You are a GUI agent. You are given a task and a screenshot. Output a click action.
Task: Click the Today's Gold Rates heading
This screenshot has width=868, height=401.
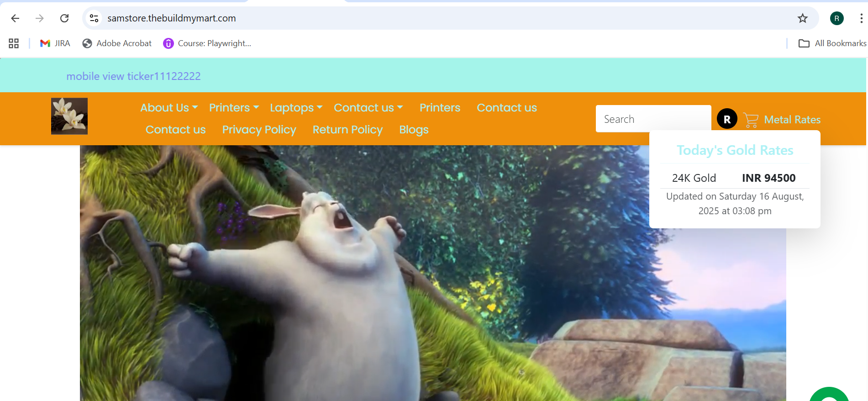coord(735,150)
